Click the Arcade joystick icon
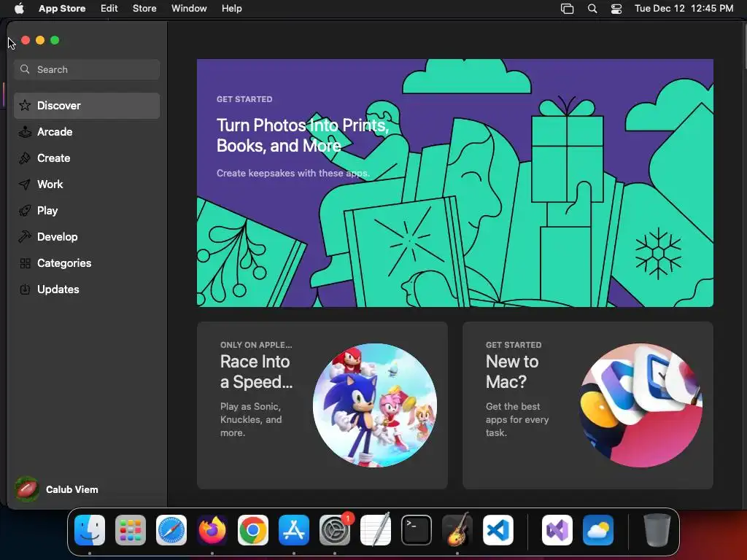 pyautogui.click(x=25, y=131)
